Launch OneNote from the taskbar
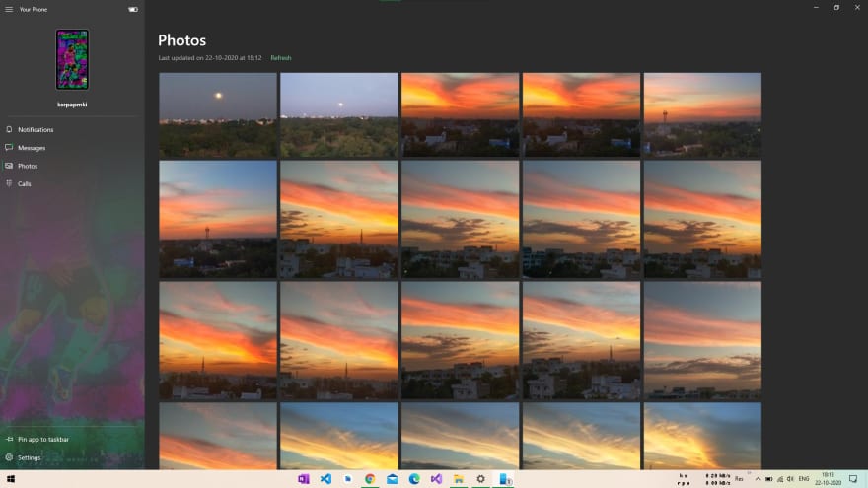This screenshot has width=868, height=488. click(x=304, y=479)
